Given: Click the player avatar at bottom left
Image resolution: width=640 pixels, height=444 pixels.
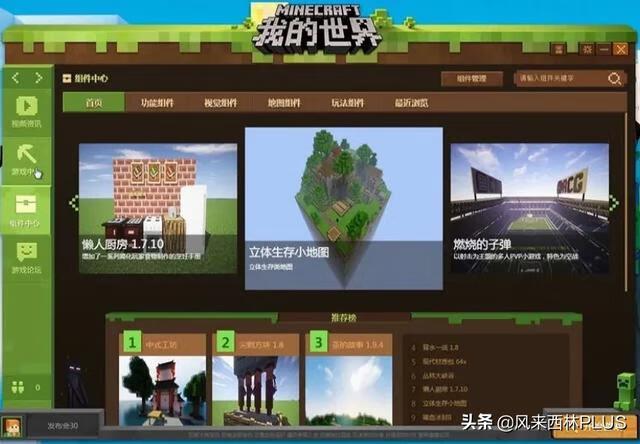Looking at the screenshot, I should [x=12, y=426].
